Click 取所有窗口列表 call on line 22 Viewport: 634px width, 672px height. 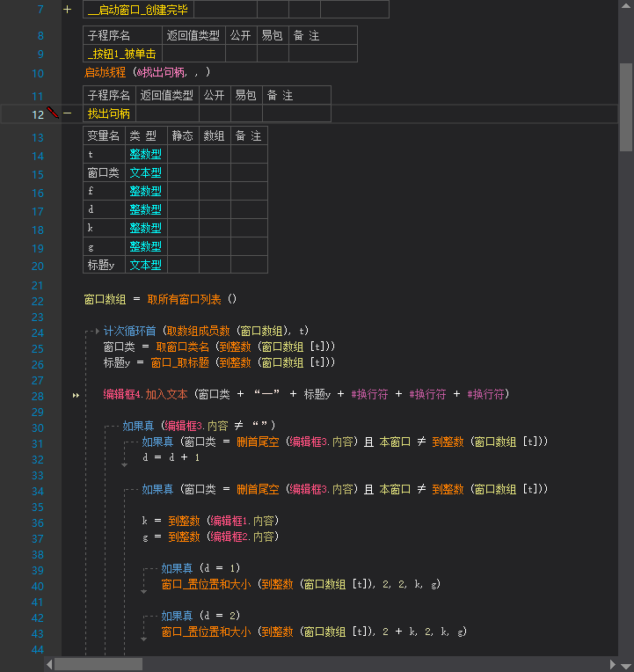pyautogui.click(x=184, y=299)
